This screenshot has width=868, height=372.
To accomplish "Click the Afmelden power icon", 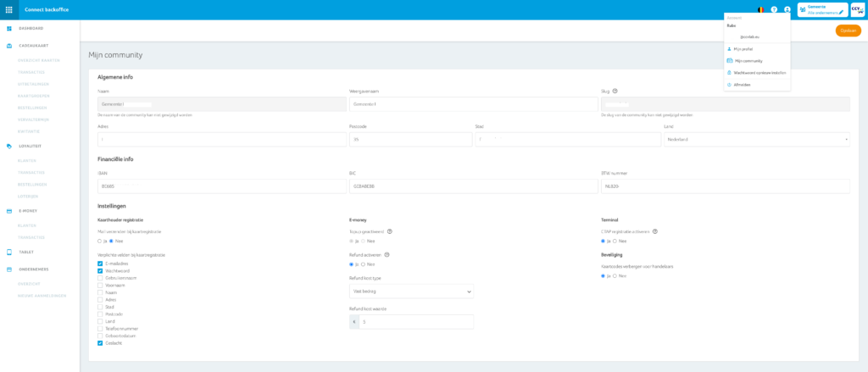I will point(730,84).
